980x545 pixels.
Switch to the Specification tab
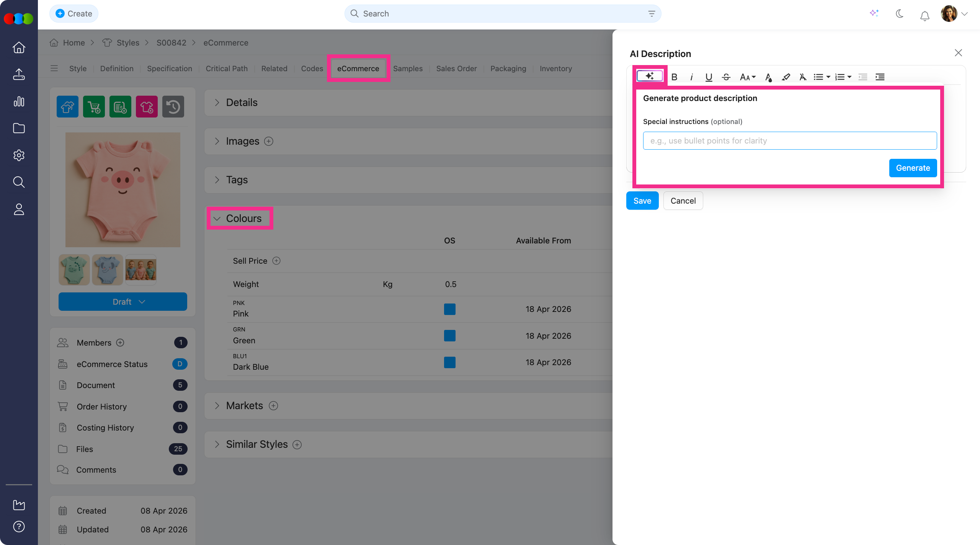coord(170,69)
